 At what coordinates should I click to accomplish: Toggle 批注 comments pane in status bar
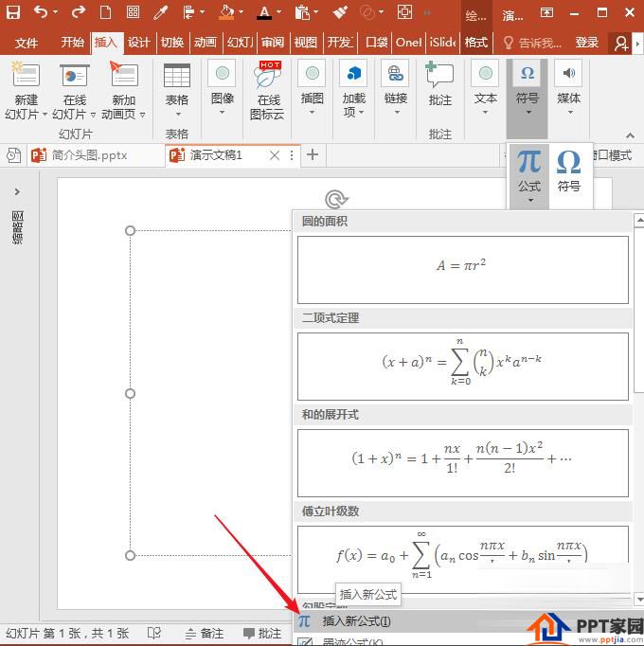pos(262,634)
